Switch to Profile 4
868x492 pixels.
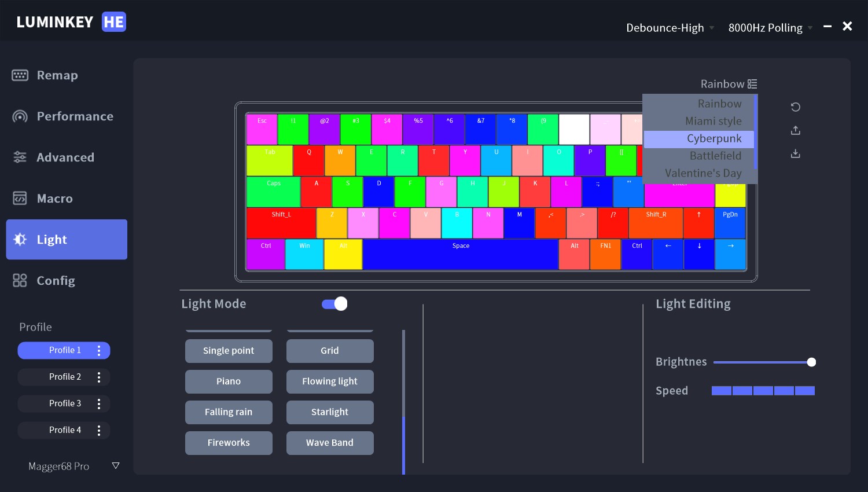point(64,430)
